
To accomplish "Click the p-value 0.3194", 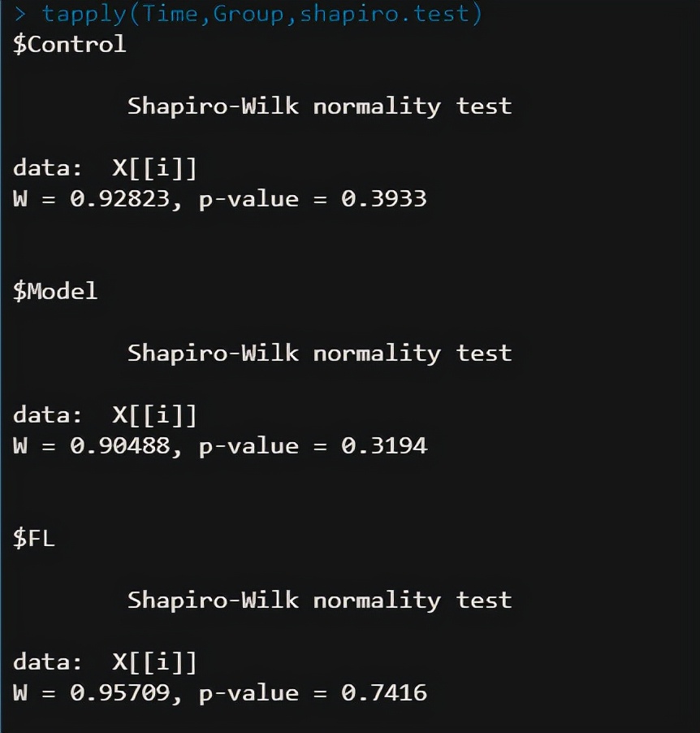I will 384,446.
